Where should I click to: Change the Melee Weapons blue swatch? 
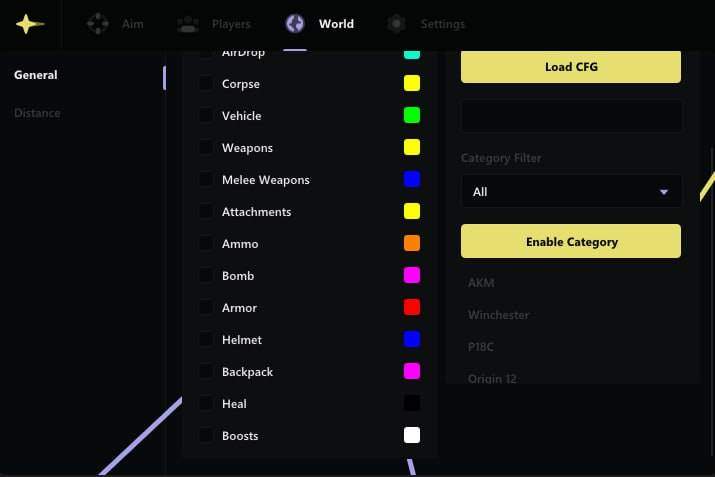412,179
